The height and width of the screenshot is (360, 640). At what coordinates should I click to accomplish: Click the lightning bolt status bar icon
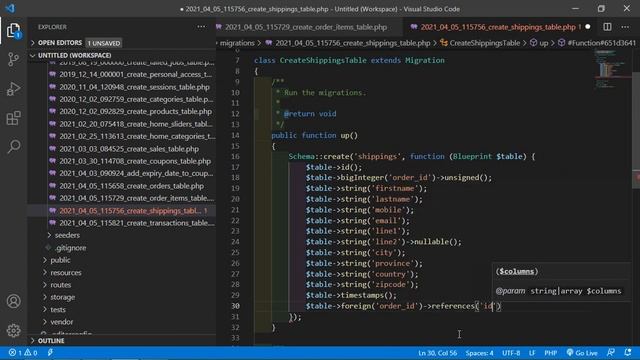click(x=50, y=353)
